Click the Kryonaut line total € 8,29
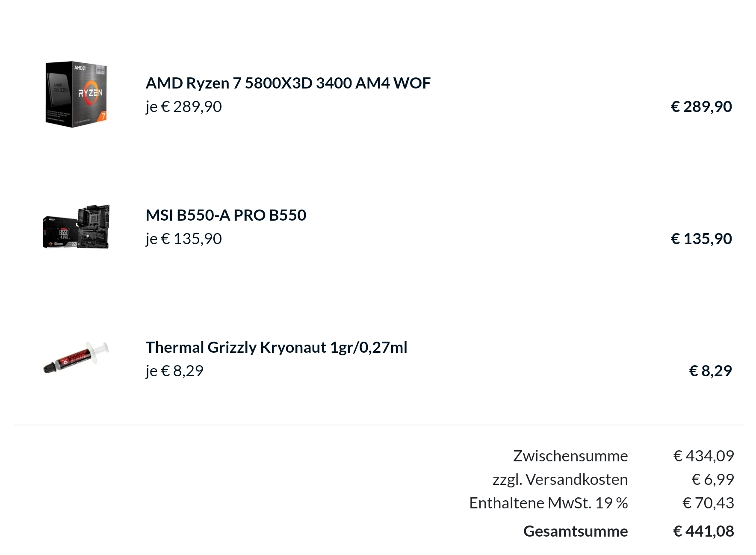Screen dimensions: 756x555 click(711, 371)
